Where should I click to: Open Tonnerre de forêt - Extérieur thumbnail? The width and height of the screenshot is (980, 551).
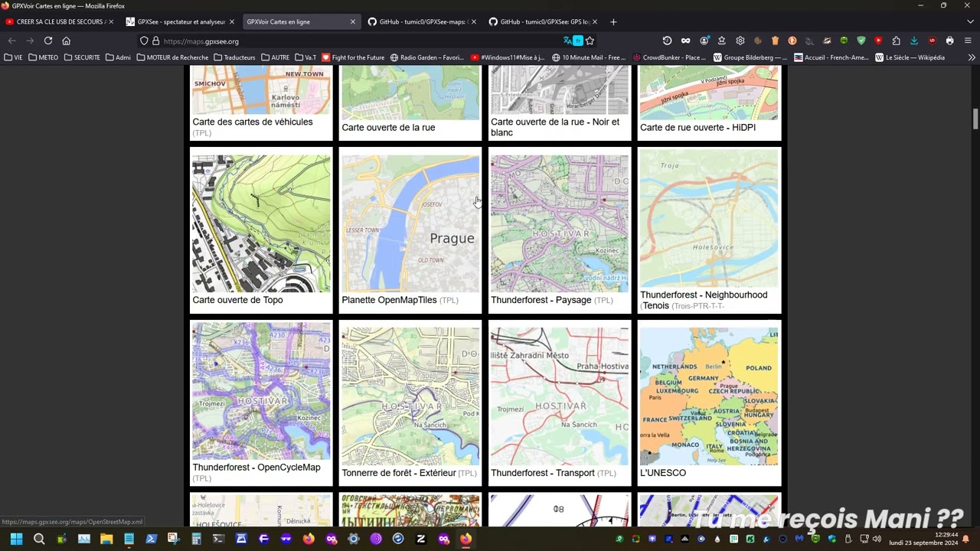click(x=410, y=396)
